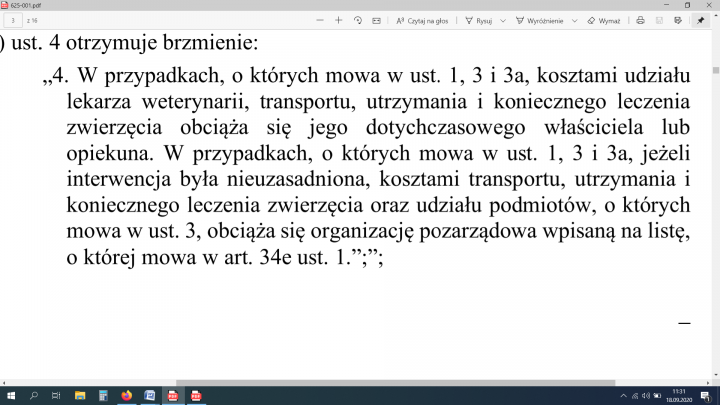Expand Wyróżnienie highlight color dropdown
The width and height of the screenshot is (720, 405).
point(574,21)
